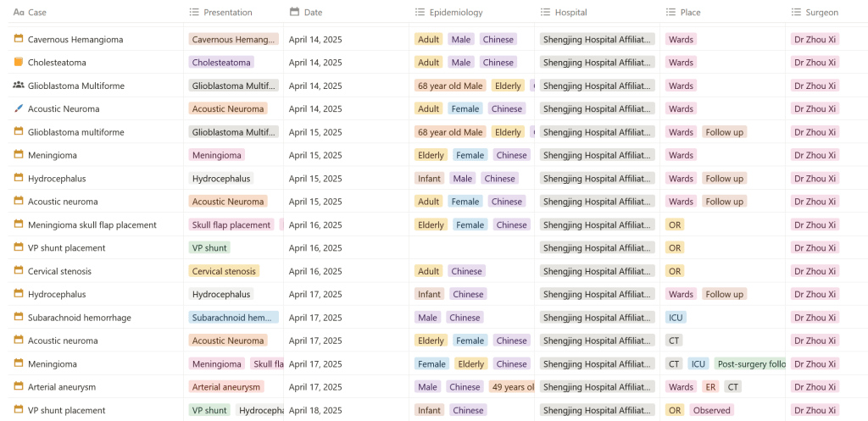Click the icon beside Arterial aneurysm case
The image size is (868, 421).
(x=19, y=387)
